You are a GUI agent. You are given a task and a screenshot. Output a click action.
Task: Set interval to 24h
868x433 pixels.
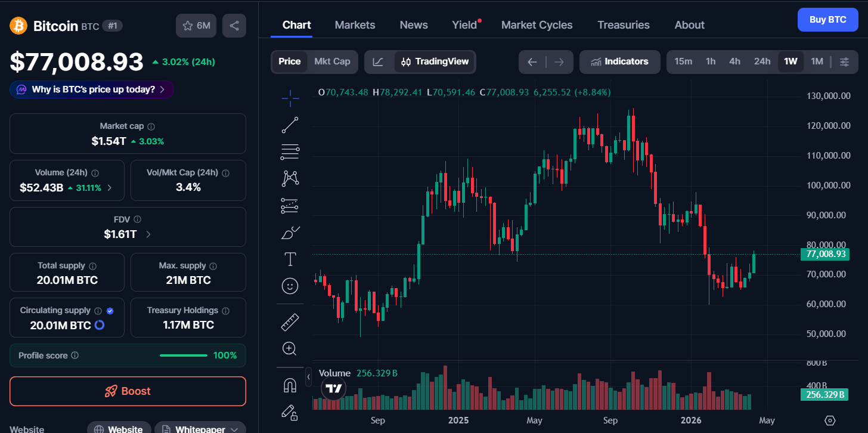[x=762, y=61]
